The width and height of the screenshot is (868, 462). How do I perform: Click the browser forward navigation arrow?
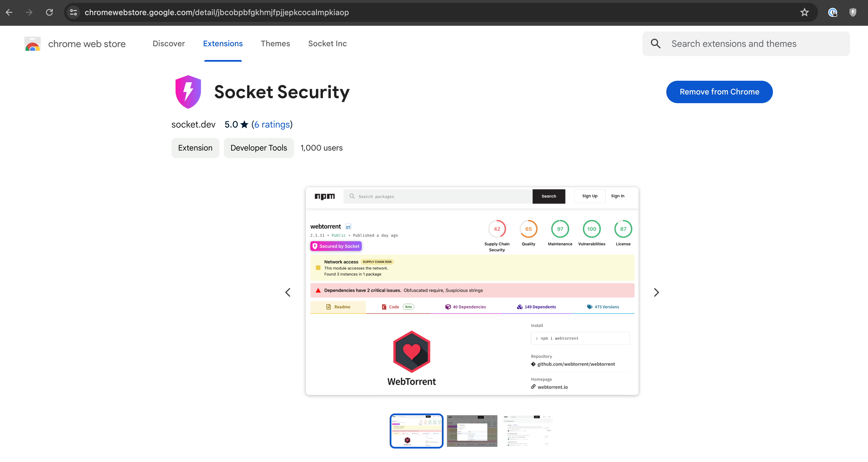coord(29,12)
